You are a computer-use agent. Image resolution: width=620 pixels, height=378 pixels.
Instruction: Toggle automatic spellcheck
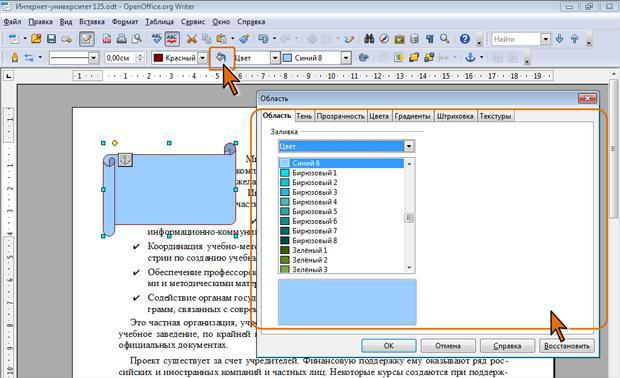coord(172,39)
